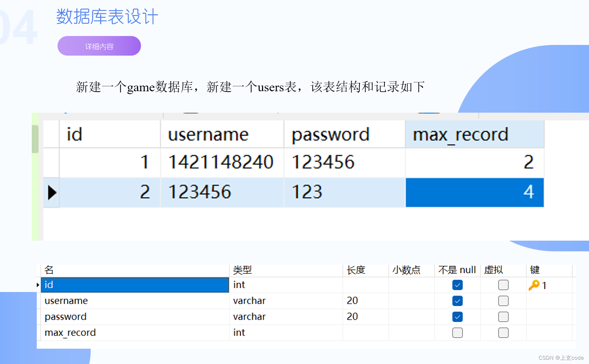Enable the 不是 null checkbox for max_record field
Viewport: 589px width, 364px height.
457,333
